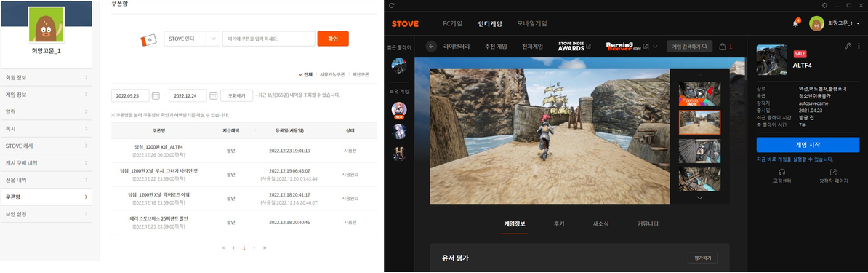Click the profile picture on coupon page

tap(47, 25)
